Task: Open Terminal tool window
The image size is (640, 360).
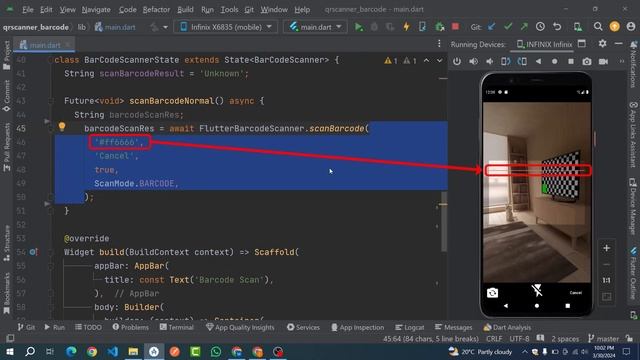Action: pyautogui.click(x=177, y=327)
